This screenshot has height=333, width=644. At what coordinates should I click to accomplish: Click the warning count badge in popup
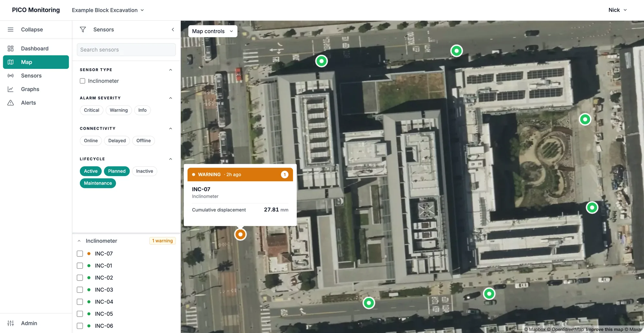tap(285, 174)
